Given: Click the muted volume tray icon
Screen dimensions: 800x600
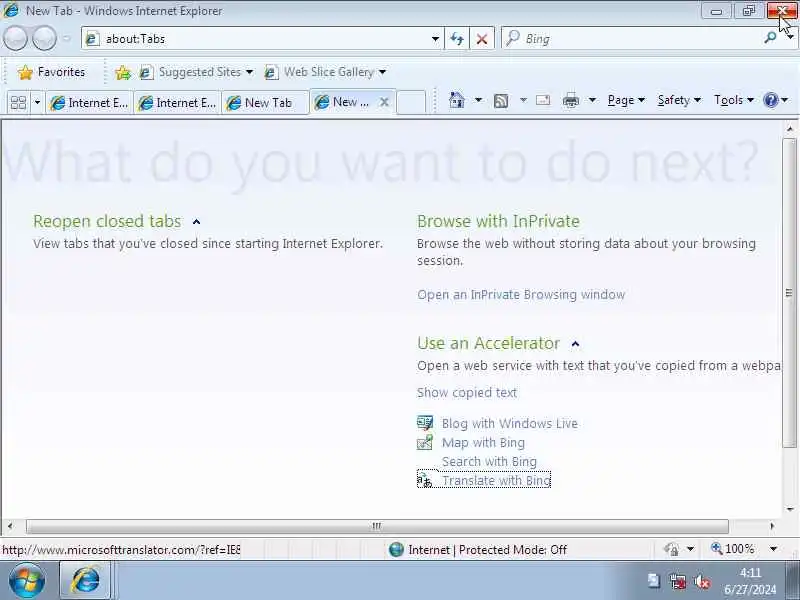Looking at the screenshot, I should (702, 581).
